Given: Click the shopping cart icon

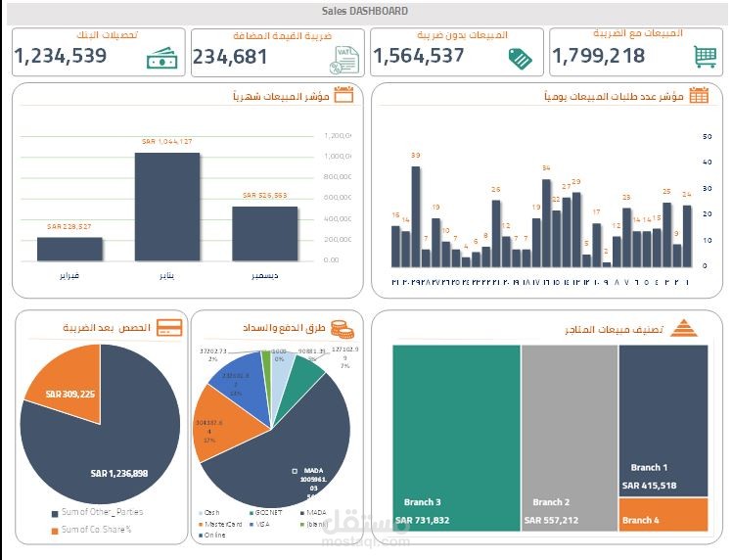Looking at the screenshot, I should click(705, 57).
